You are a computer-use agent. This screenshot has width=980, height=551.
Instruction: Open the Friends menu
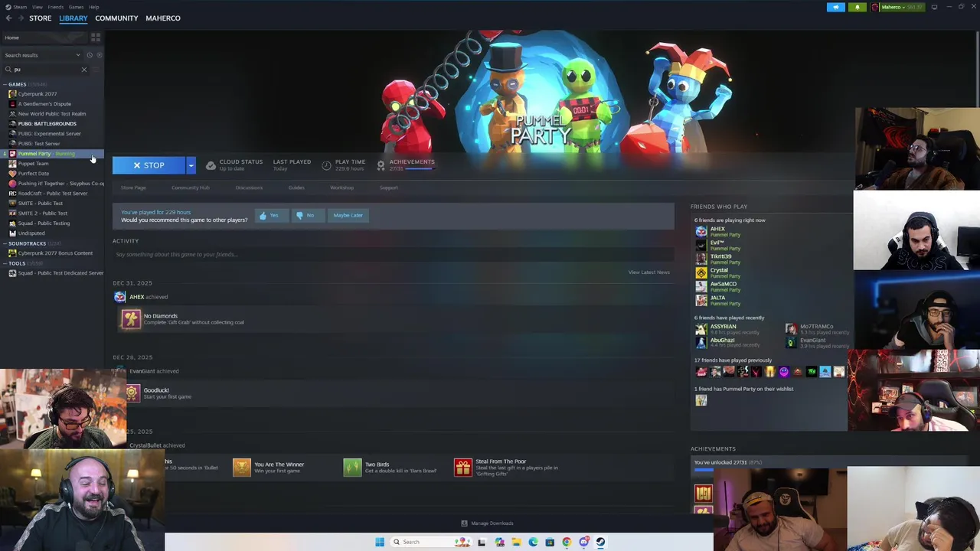56,7
